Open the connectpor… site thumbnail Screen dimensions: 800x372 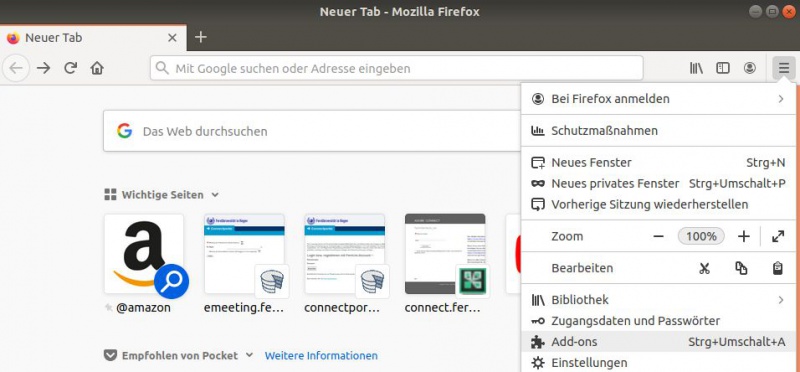(x=344, y=254)
